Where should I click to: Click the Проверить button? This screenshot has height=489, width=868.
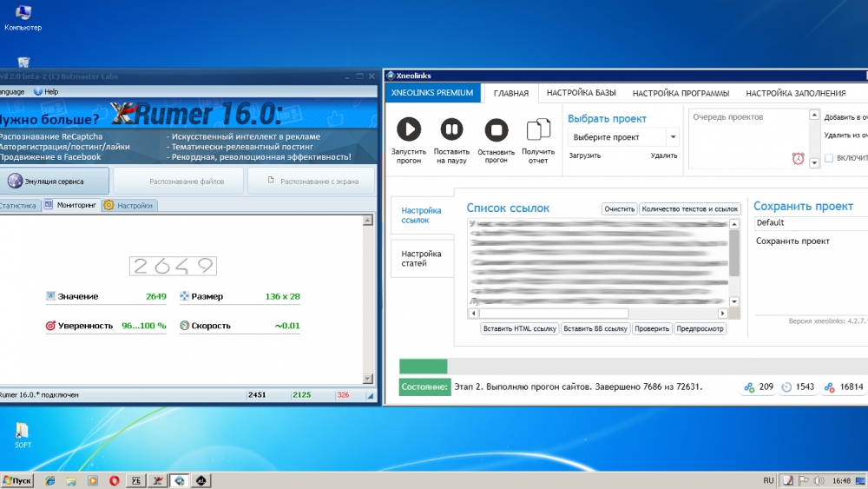652,328
